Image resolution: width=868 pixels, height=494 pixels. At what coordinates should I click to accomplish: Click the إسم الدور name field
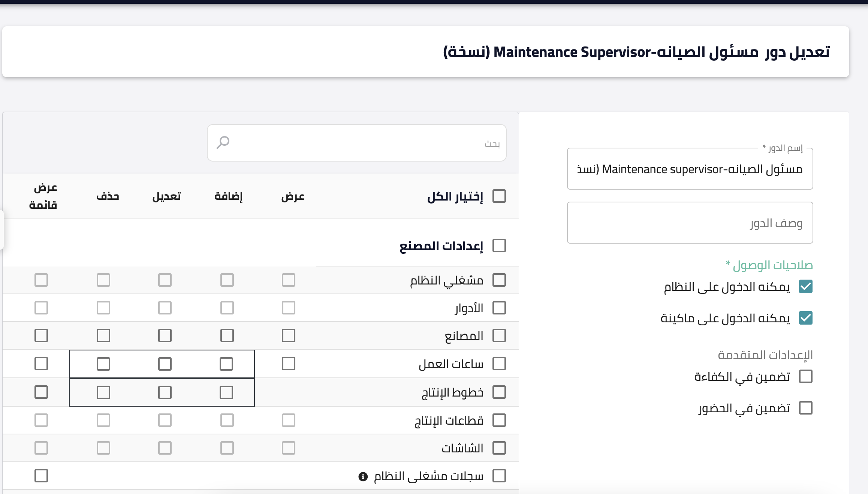pyautogui.click(x=690, y=169)
